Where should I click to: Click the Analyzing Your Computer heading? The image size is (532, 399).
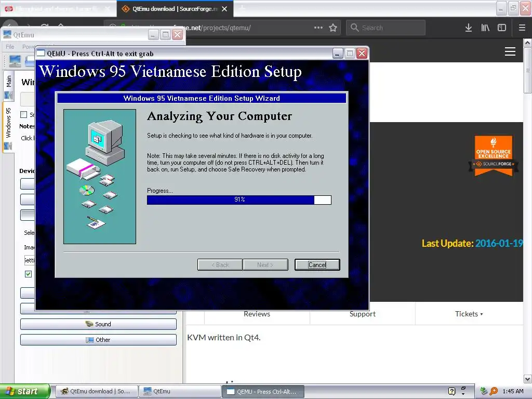(220, 116)
